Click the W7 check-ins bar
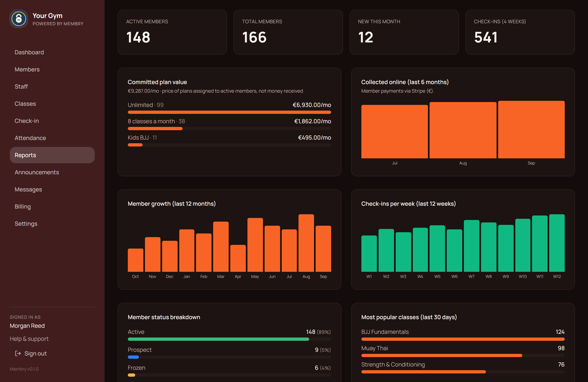The height and width of the screenshot is (382, 588). 472,246
